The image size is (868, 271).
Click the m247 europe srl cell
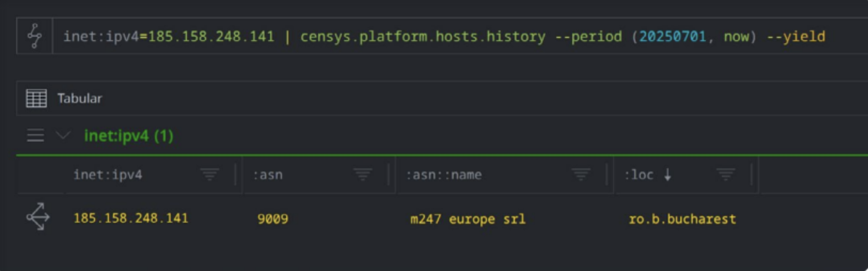pyautogui.click(x=467, y=219)
